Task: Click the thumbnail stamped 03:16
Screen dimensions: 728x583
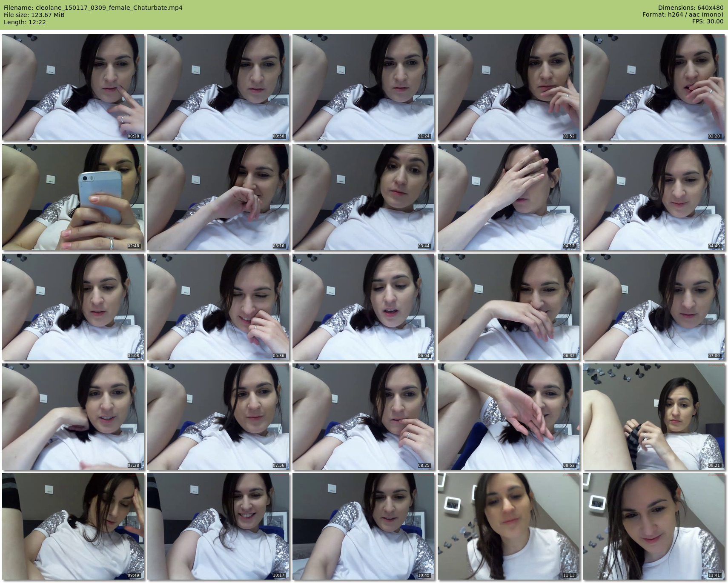Action: (x=218, y=197)
